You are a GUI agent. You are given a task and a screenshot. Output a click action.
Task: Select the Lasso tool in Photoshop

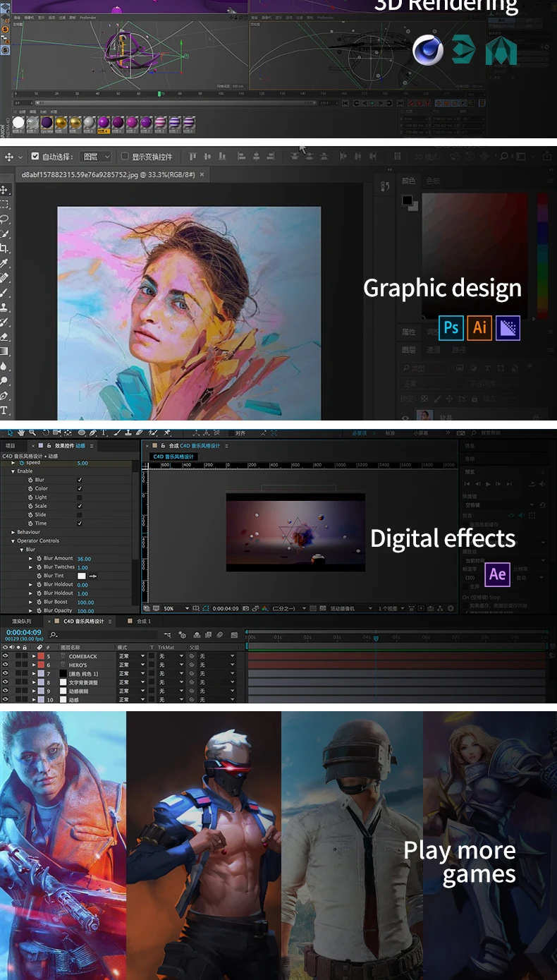tap(4, 219)
